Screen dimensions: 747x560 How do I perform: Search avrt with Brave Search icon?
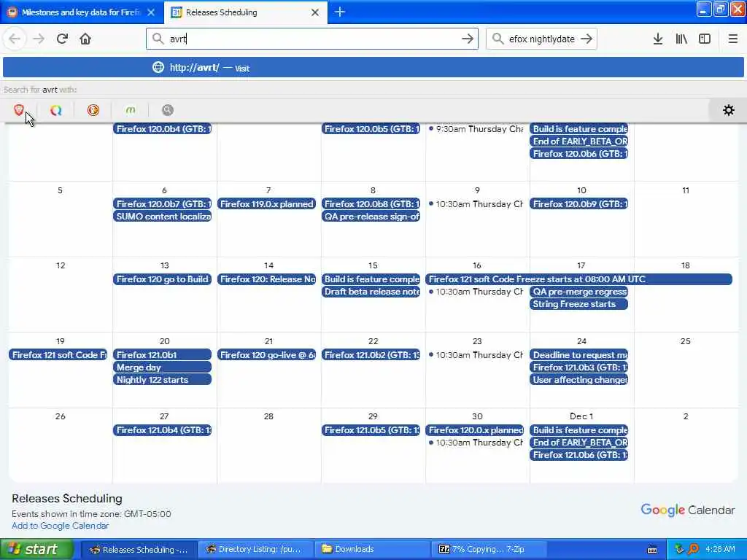pyautogui.click(x=18, y=110)
